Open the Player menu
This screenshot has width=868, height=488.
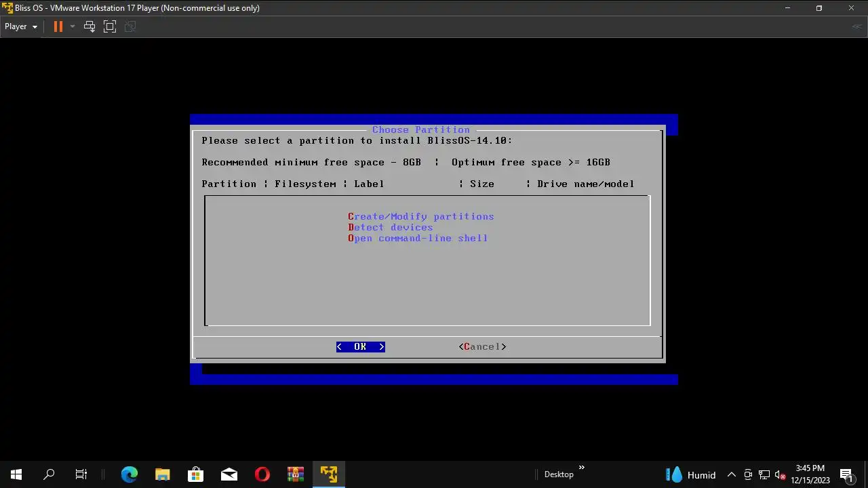tap(21, 26)
